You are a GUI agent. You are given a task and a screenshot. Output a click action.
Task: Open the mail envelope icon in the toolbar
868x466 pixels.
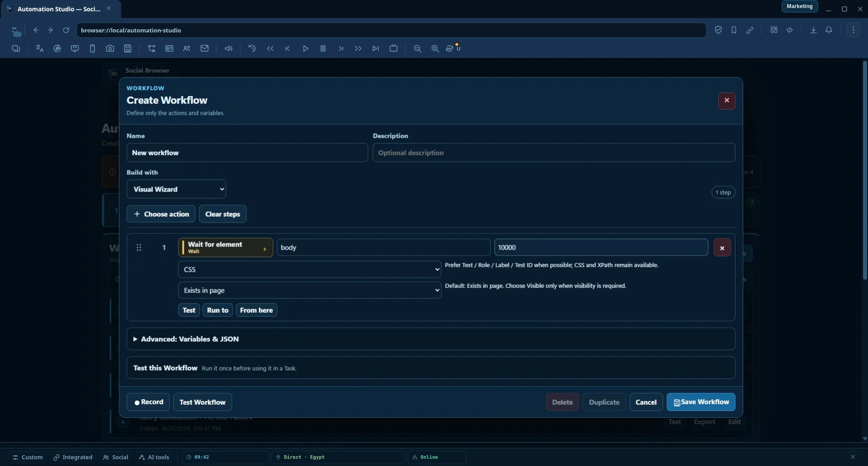point(204,48)
